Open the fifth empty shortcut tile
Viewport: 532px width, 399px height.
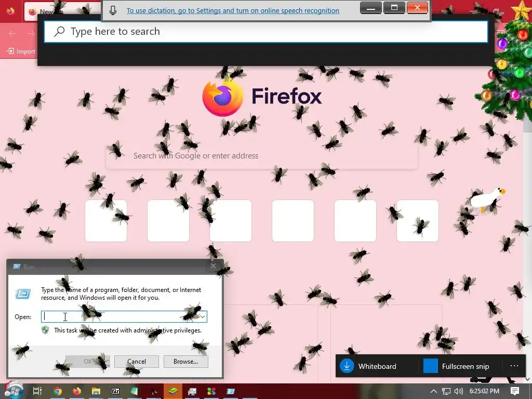pos(355,221)
